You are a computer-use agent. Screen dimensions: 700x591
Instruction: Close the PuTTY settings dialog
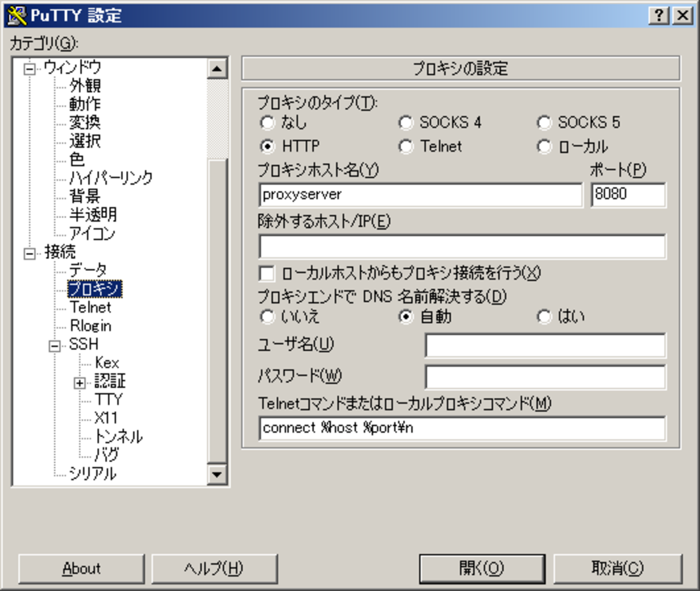[x=683, y=15]
